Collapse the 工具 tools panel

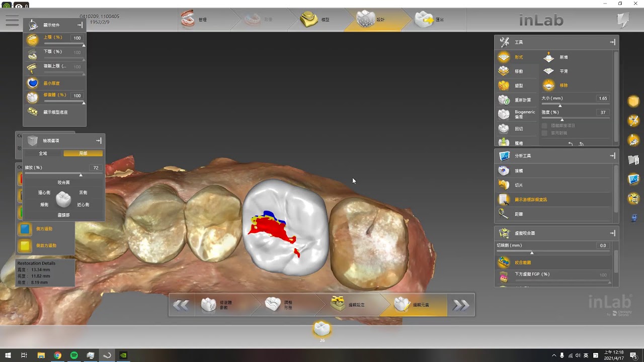(x=612, y=42)
